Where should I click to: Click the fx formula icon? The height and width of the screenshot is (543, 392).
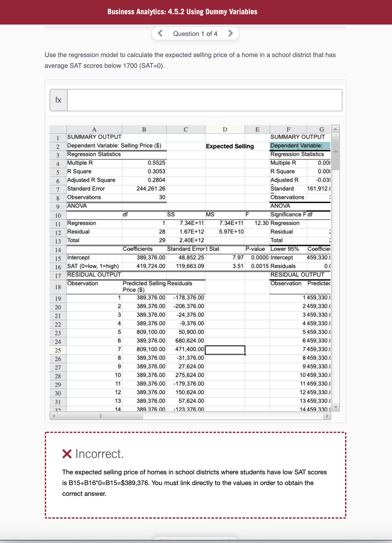coord(58,100)
